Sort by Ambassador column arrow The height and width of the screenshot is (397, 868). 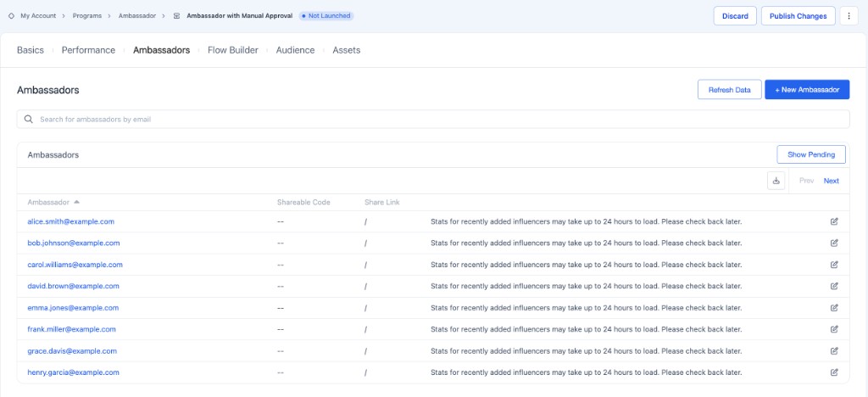tap(76, 202)
